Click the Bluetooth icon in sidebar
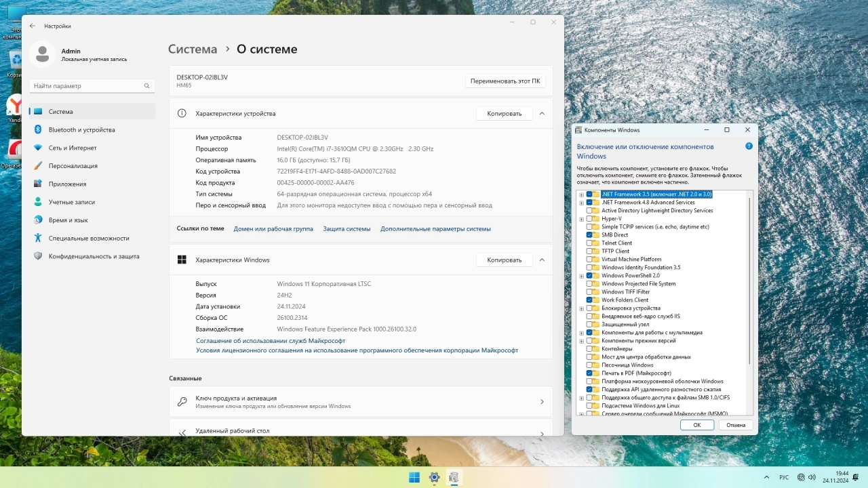 (x=38, y=129)
